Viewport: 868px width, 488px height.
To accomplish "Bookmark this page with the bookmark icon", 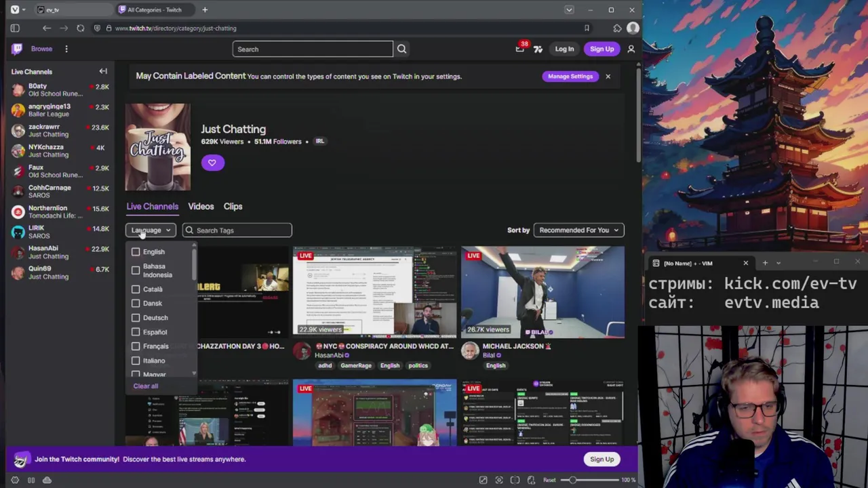I will pos(587,28).
